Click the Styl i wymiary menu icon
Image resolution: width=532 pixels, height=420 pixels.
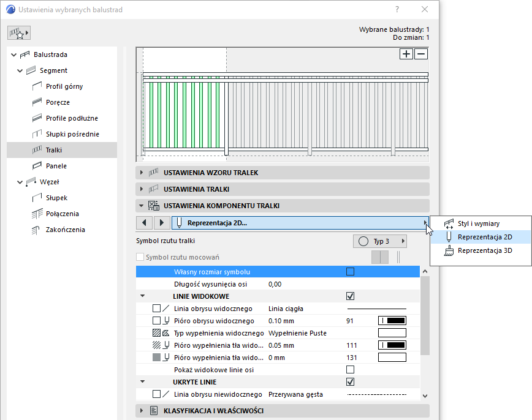[449, 223]
